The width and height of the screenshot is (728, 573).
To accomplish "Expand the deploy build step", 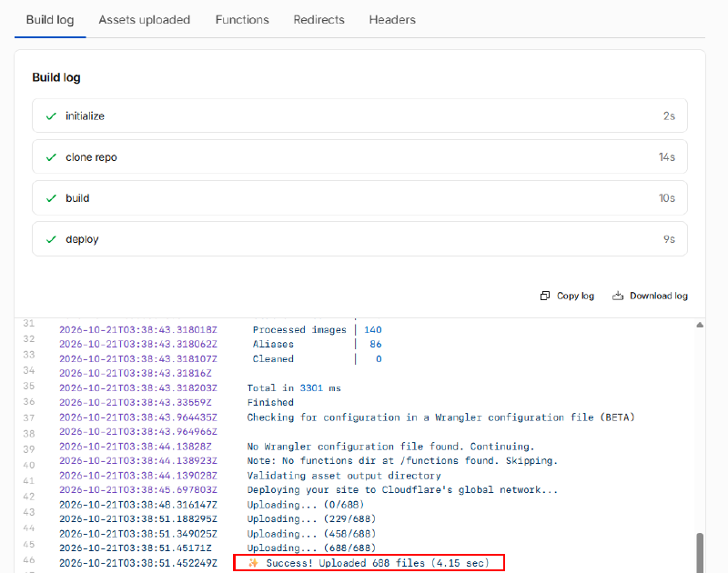I will (x=359, y=239).
